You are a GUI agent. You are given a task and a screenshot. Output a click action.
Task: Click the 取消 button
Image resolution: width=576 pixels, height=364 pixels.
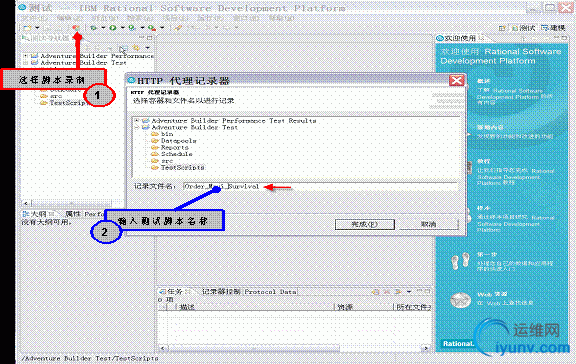tap(429, 224)
